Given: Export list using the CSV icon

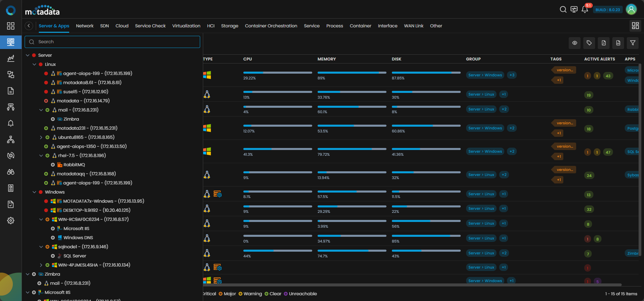Looking at the screenshot, I should 618,43.
